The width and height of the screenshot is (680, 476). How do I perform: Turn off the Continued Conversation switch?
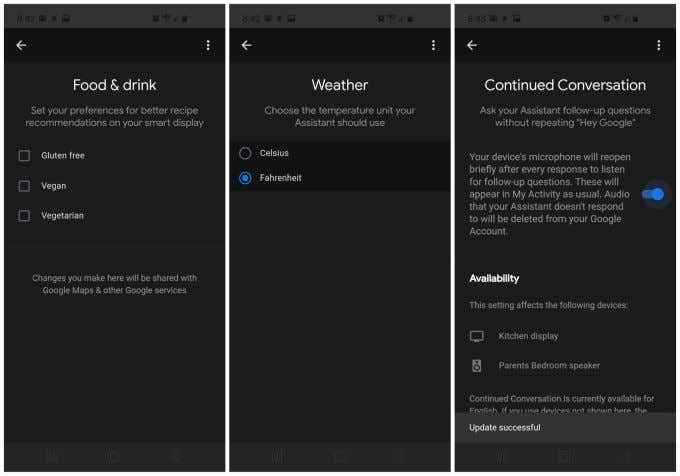click(x=653, y=194)
